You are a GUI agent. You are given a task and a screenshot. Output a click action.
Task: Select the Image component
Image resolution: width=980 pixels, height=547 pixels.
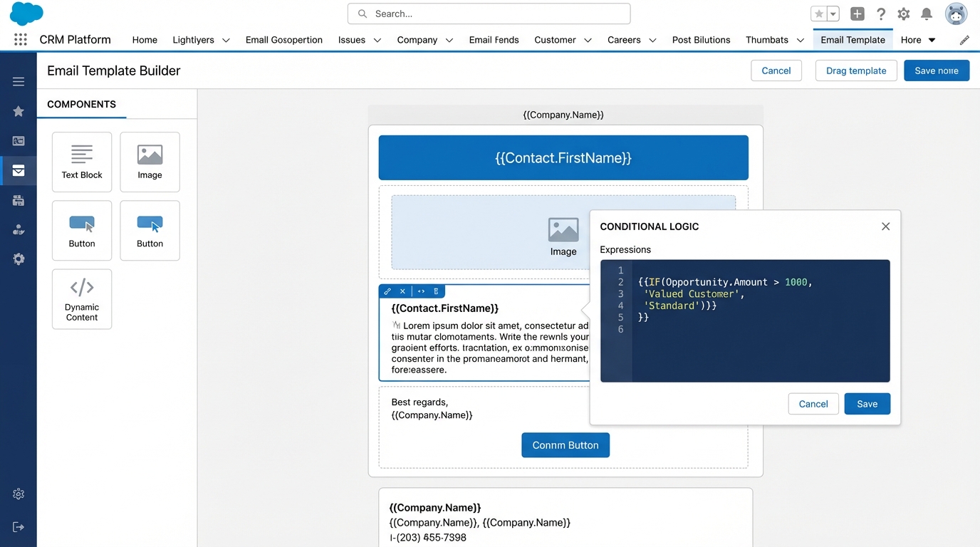(x=150, y=162)
